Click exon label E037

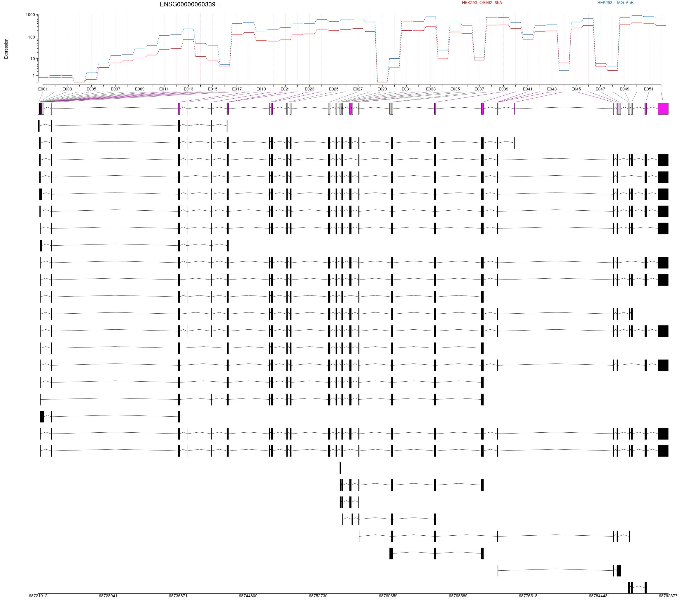(x=480, y=89)
